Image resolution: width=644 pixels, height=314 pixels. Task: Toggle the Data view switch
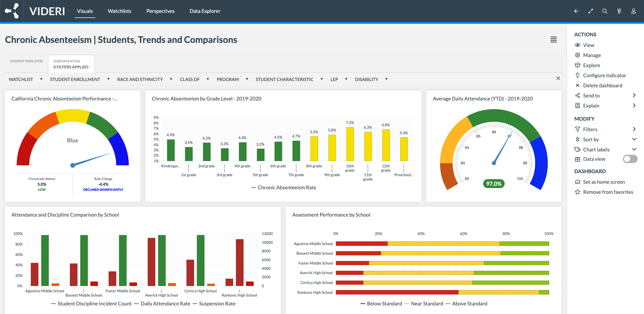click(630, 159)
